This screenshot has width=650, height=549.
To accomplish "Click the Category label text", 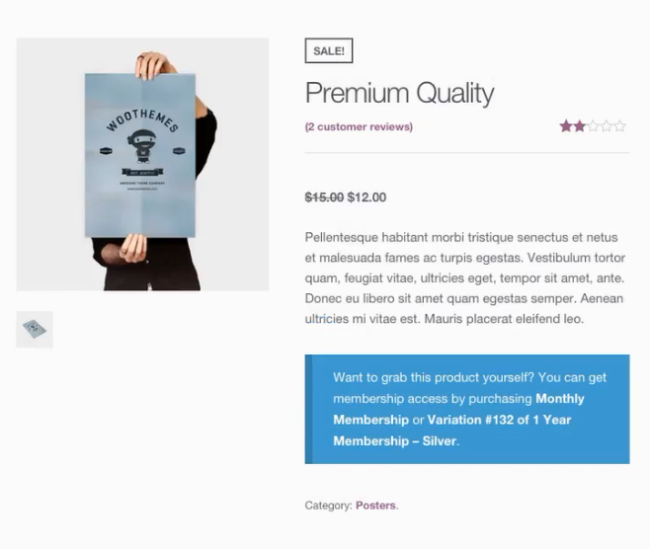I will point(328,506).
